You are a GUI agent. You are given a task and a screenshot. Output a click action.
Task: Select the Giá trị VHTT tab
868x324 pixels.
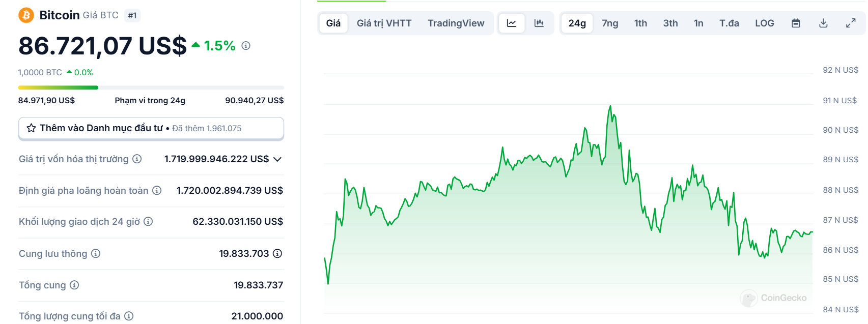pos(384,23)
